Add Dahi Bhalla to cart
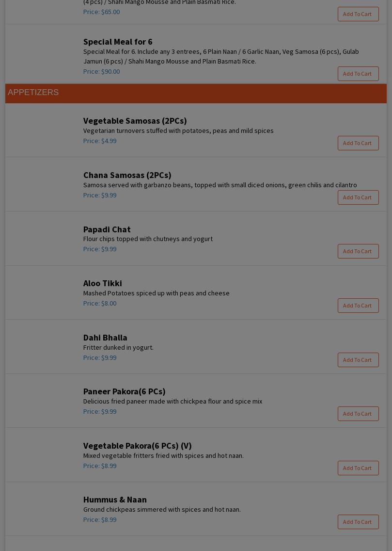This screenshot has height=551, width=392. [x=358, y=360]
